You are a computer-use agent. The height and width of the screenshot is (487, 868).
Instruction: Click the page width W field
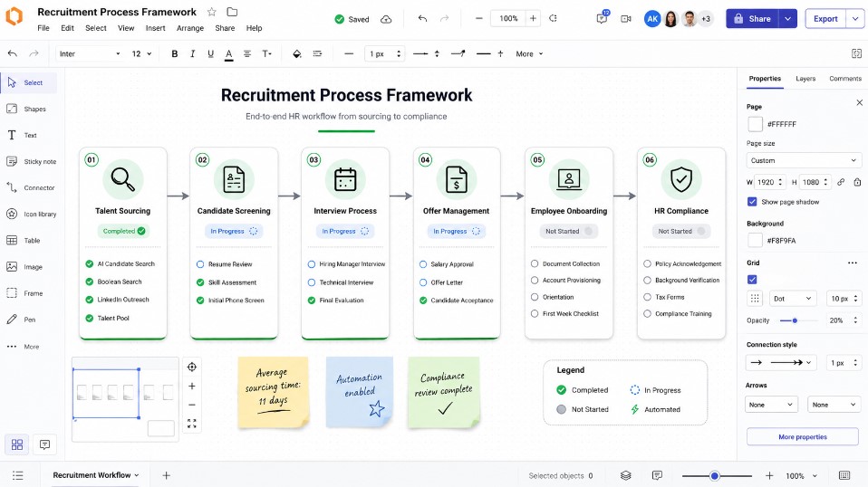coord(770,182)
